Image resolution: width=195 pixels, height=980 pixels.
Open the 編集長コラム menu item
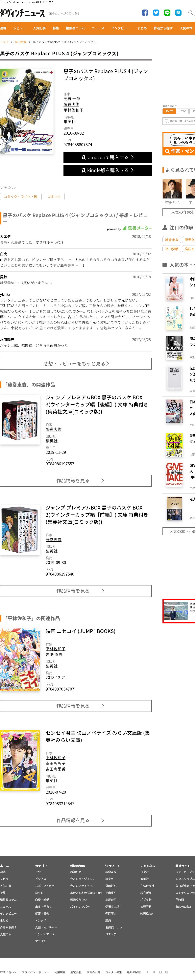coord(75,28)
